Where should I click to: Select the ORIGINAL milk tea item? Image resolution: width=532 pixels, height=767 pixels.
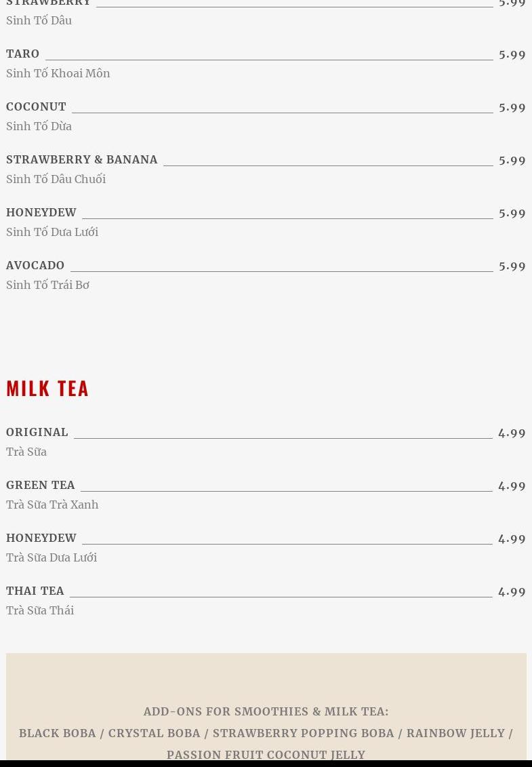click(x=37, y=432)
